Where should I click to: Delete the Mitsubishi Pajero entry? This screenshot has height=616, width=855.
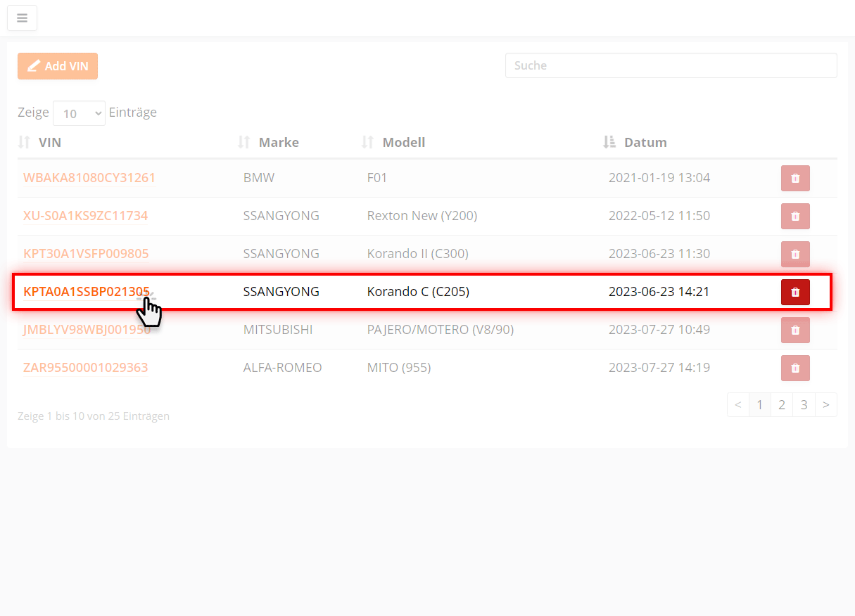tap(795, 330)
